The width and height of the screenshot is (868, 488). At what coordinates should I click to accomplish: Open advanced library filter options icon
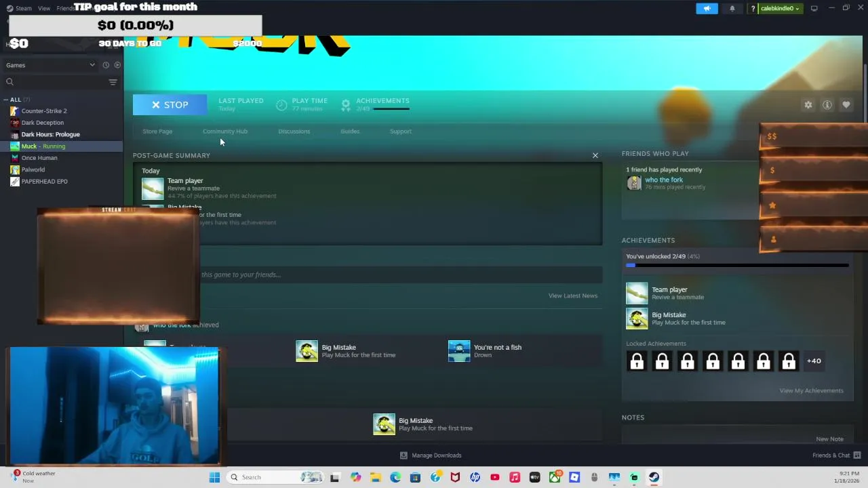pos(113,82)
